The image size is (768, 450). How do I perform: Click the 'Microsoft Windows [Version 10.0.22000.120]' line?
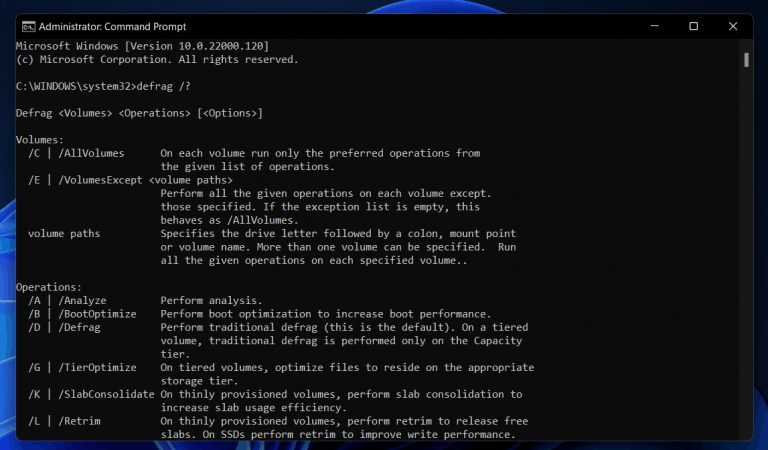click(141, 47)
